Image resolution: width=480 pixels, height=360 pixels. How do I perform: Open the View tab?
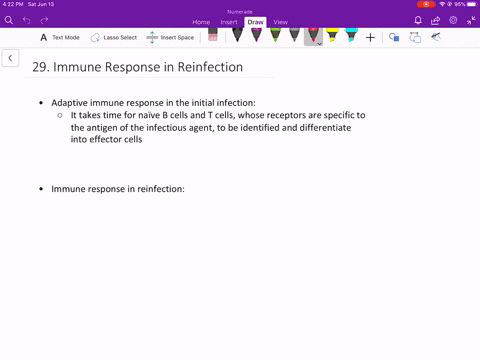coord(280,22)
